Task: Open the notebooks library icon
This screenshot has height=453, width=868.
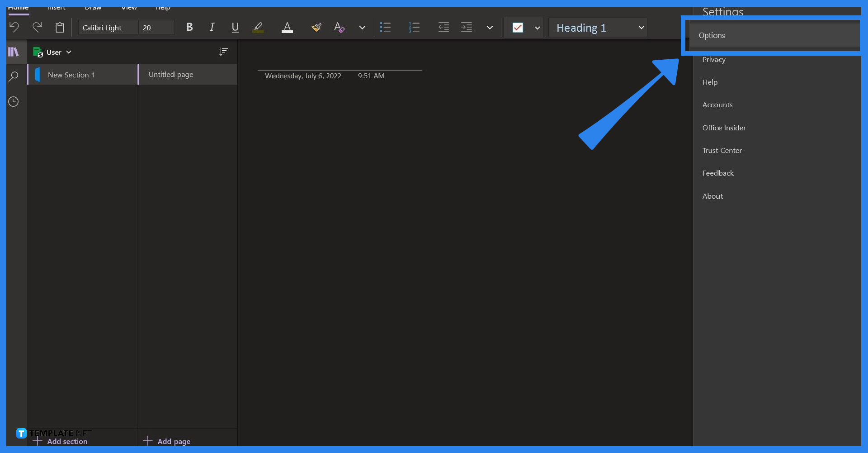Action: (x=14, y=52)
